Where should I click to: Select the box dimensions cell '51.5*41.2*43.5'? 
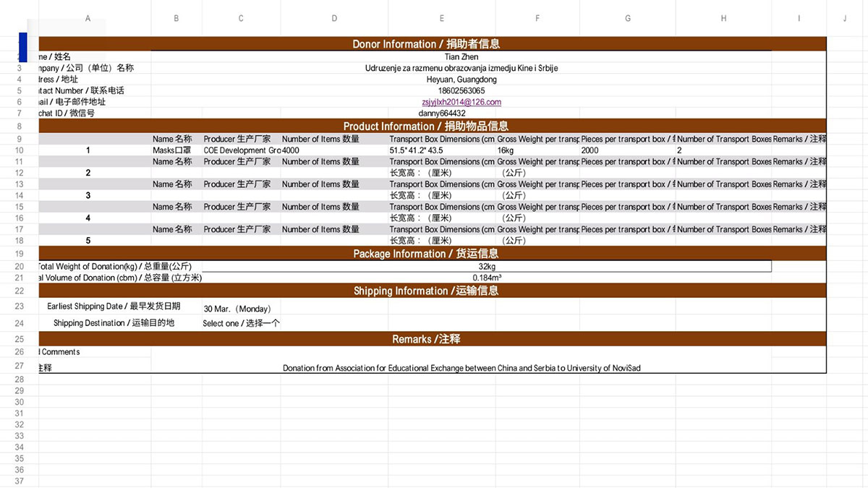tap(442, 150)
